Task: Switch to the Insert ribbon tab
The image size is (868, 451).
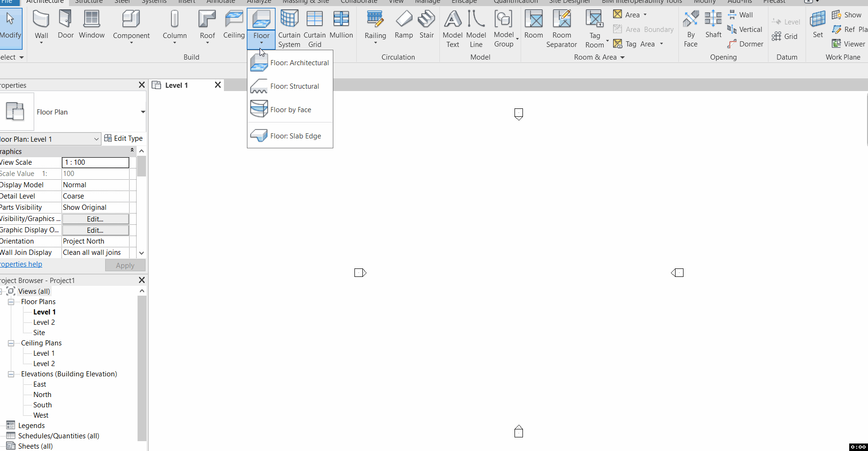Action: point(186,2)
